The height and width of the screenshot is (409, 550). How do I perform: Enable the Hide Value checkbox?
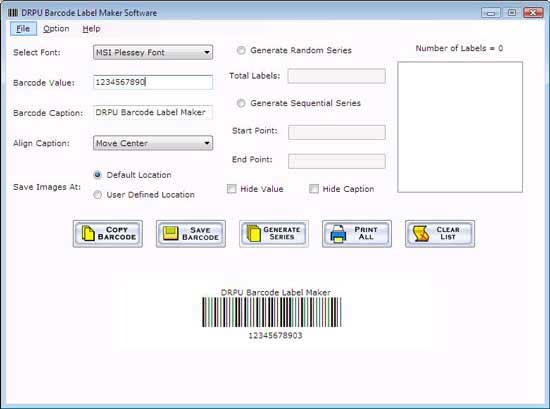[x=232, y=189]
